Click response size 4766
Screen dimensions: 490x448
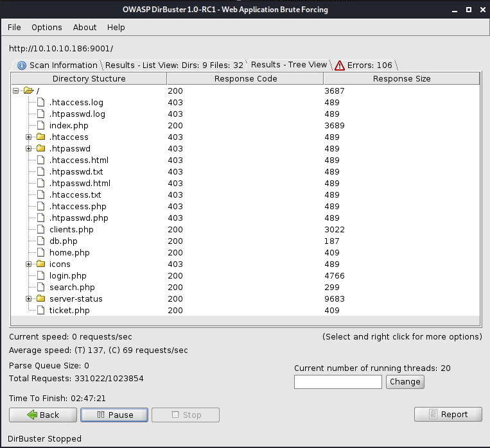[x=335, y=276]
